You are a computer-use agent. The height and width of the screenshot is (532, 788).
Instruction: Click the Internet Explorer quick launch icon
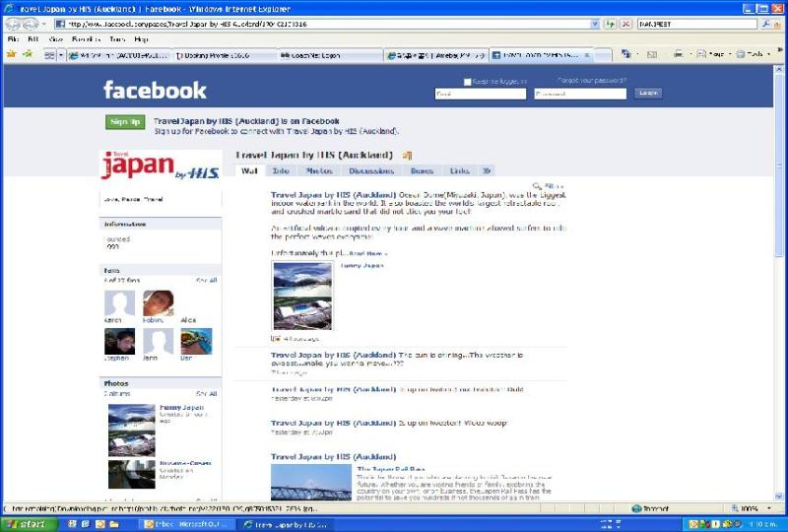[86, 524]
